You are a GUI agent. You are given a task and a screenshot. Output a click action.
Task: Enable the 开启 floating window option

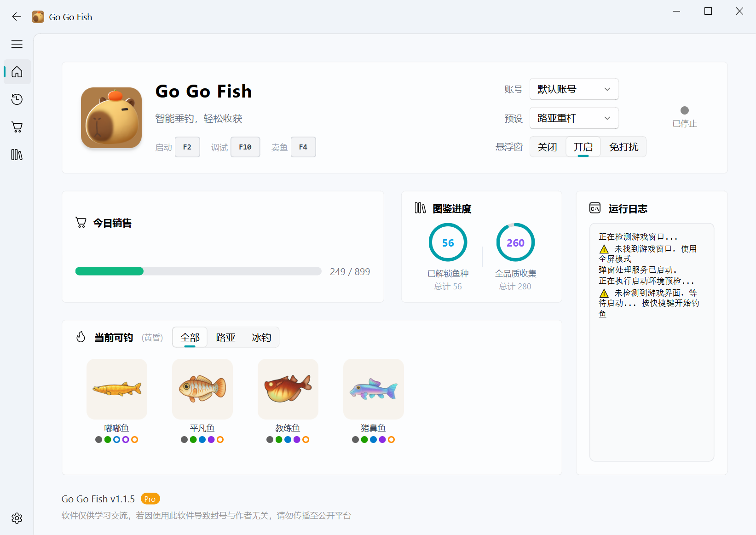pos(583,147)
